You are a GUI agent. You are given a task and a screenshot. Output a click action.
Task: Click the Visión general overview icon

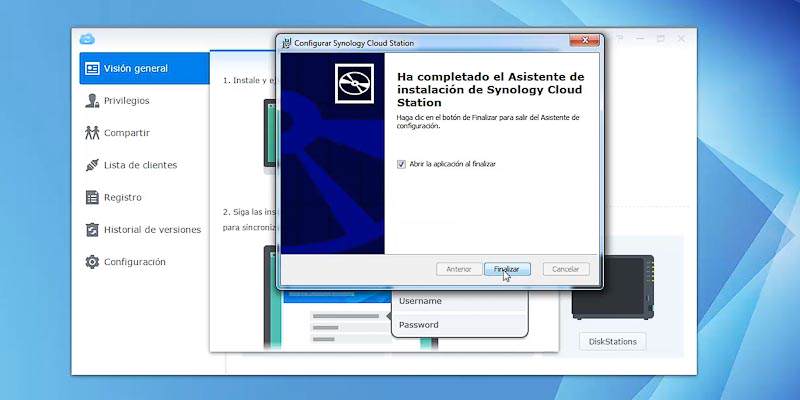pyautogui.click(x=92, y=68)
